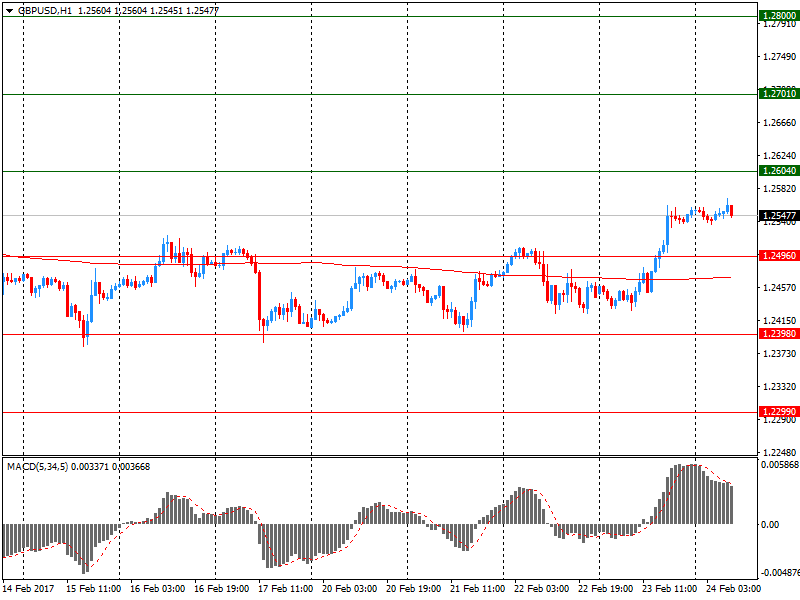Screen dimensions: 800x600
Task: Select the 20 Feb 19:00 time label
Action: point(414,589)
